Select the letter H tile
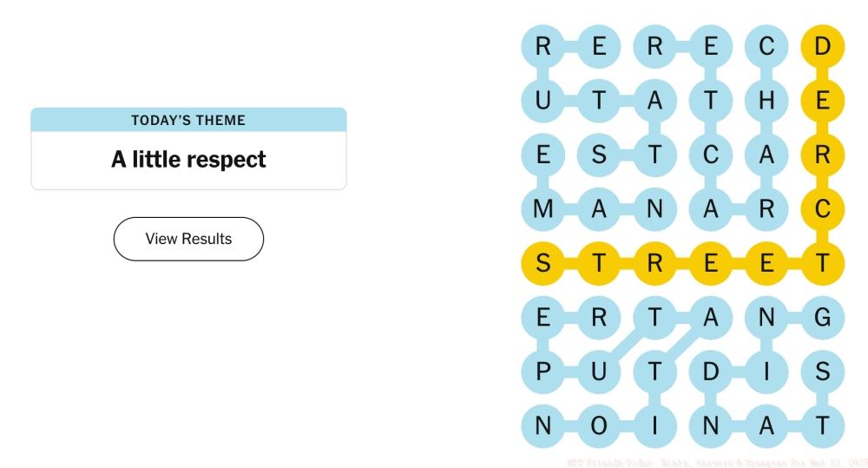868x468 pixels. pyautogui.click(x=766, y=101)
